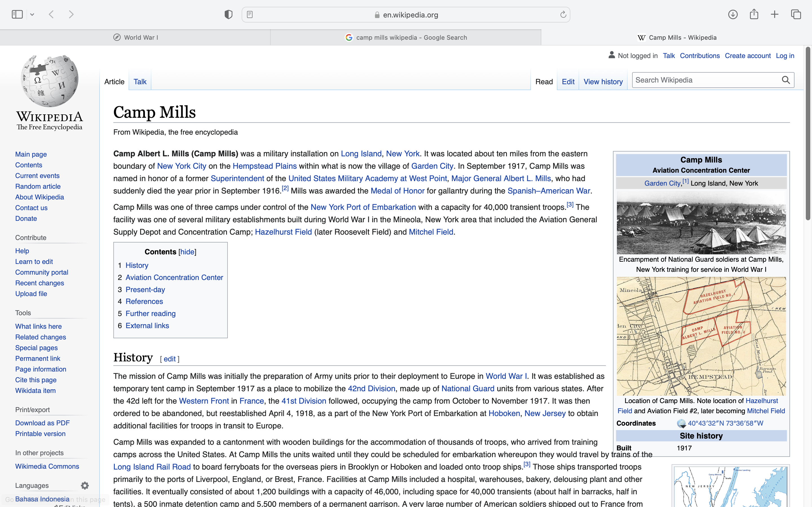
Task: Show the tab overview
Action: pos(796,14)
